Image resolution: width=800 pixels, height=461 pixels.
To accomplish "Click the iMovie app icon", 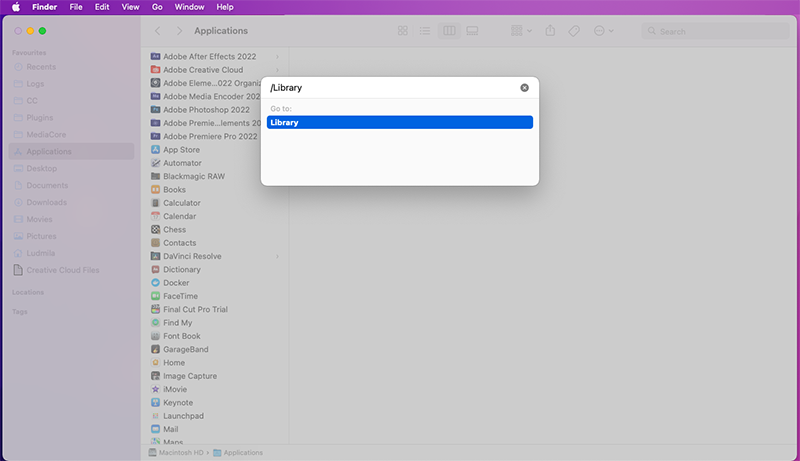I will [156, 389].
